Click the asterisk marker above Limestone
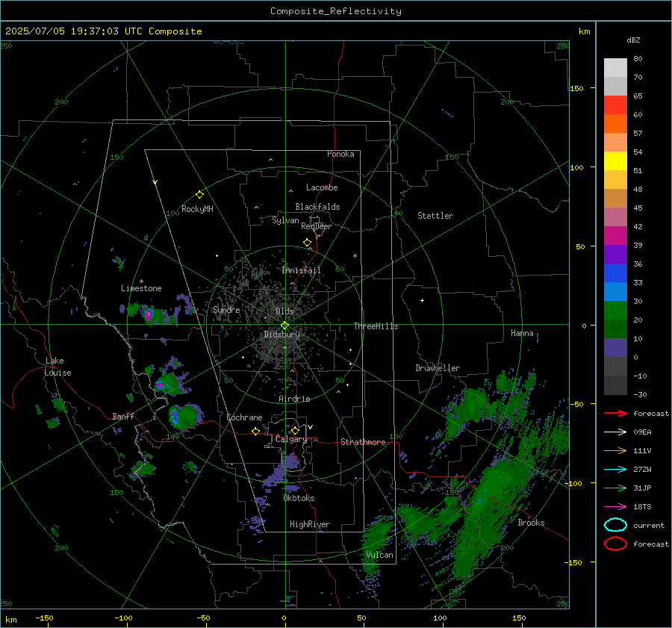The image size is (672, 628). (141, 282)
